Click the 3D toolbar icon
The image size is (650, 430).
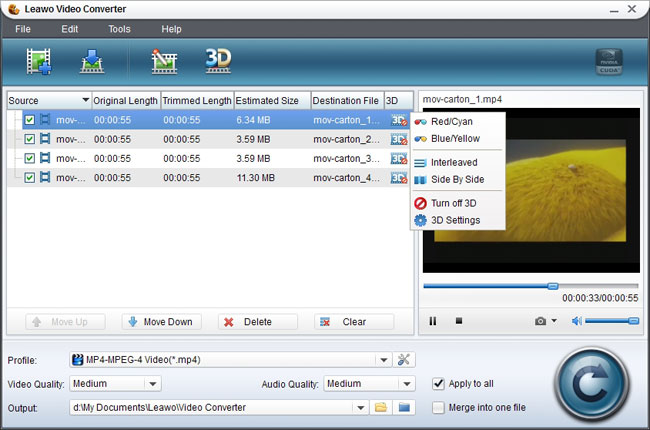pyautogui.click(x=218, y=61)
